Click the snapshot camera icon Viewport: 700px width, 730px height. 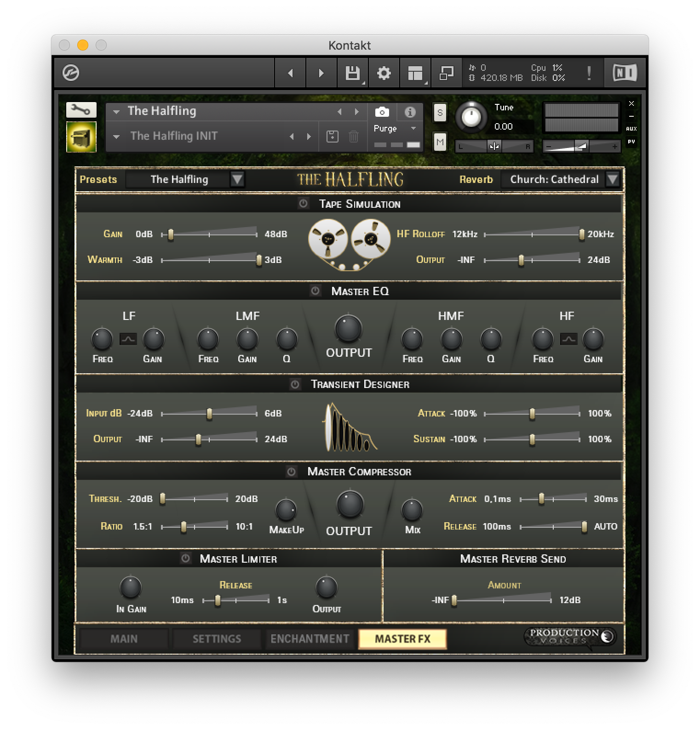[382, 112]
